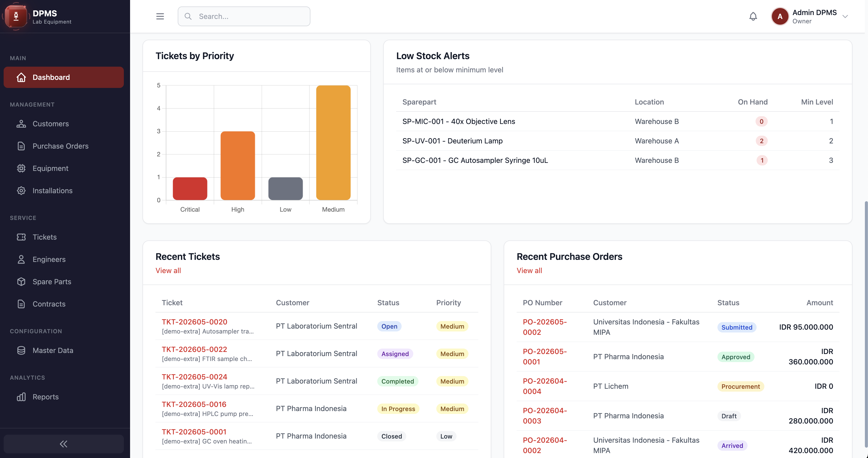The height and width of the screenshot is (458, 868).
Task: Click the Medium priority orange bar
Action: click(x=333, y=143)
